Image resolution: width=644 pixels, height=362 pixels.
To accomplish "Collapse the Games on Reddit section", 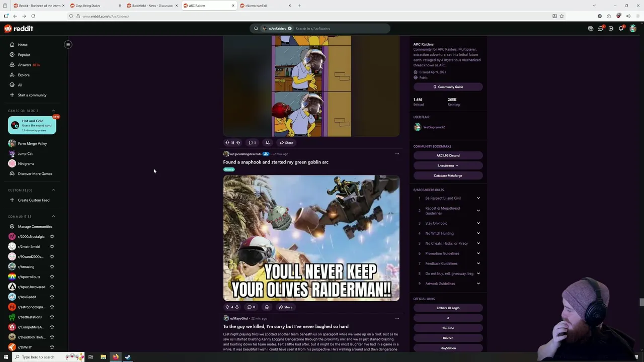I will pos(53,111).
